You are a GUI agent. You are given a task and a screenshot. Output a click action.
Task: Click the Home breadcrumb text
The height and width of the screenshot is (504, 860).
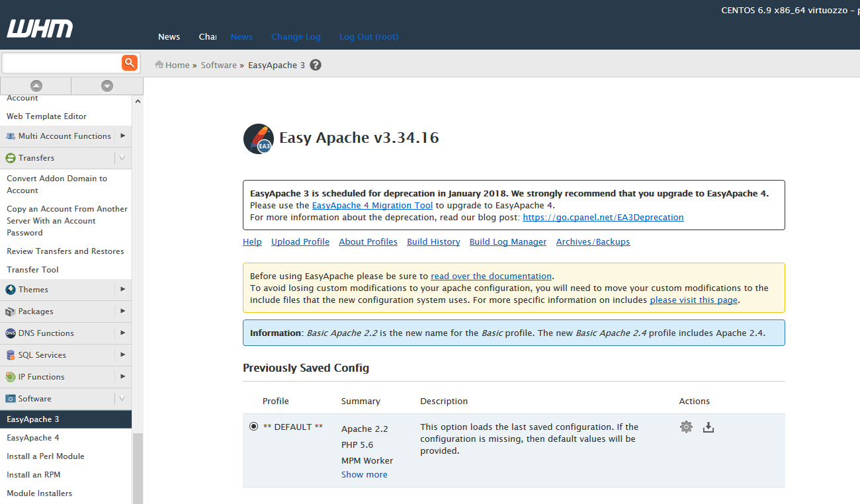click(x=177, y=65)
